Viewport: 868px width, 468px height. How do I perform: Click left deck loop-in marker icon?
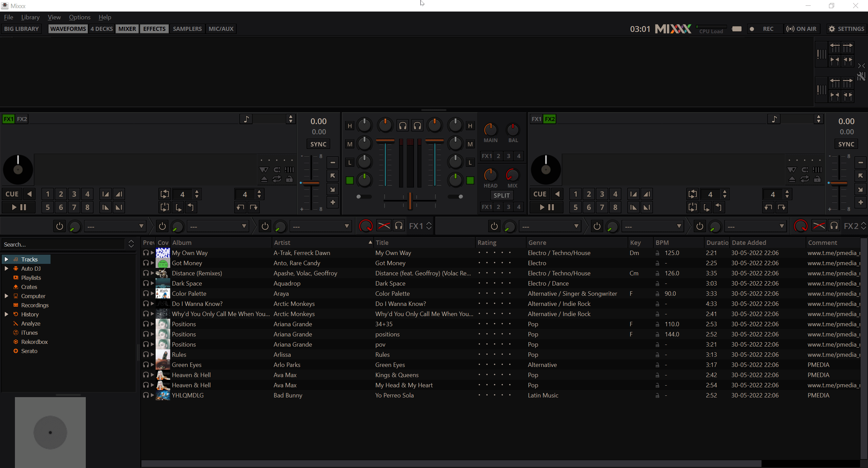tap(178, 207)
